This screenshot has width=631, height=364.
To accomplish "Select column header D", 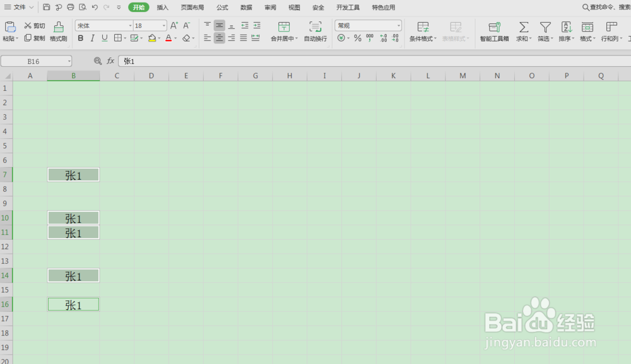I will click(x=151, y=76).
